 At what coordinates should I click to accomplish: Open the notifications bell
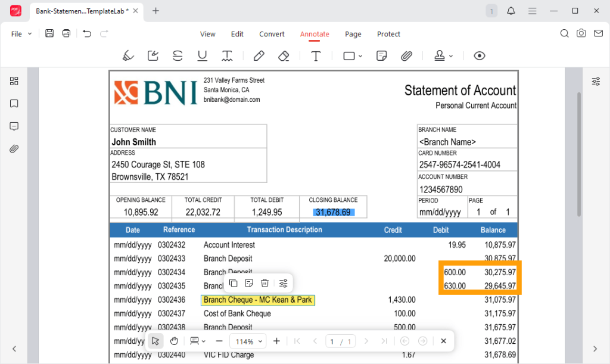511,11
